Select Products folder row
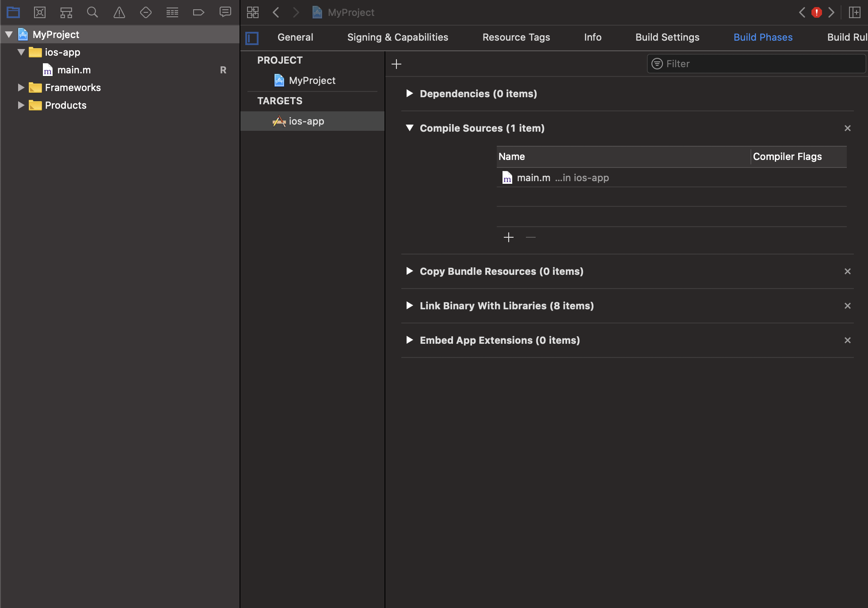The height and width of the screenshot is (608, 868). coord(120,105)
